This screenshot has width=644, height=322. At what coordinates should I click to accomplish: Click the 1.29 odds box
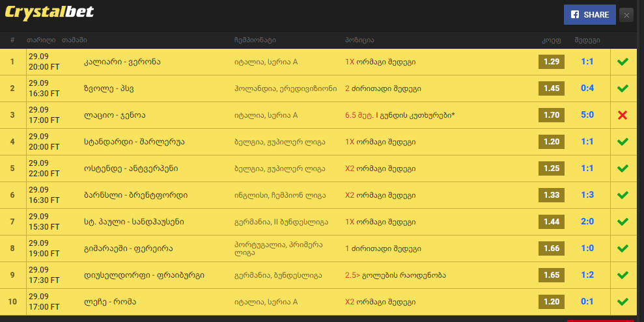pyautogui.click(x=551, y=62)
